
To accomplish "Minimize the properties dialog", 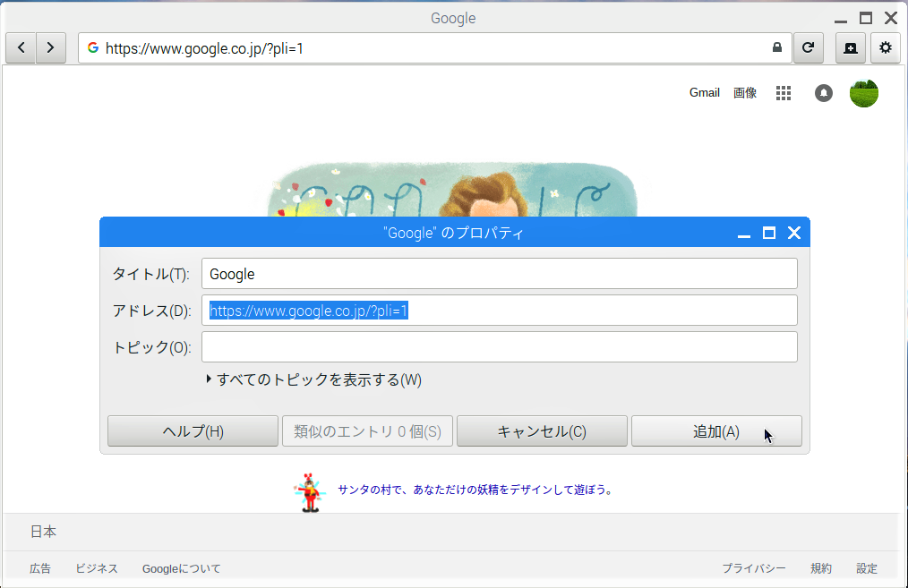I will click(x=744, y=234).
